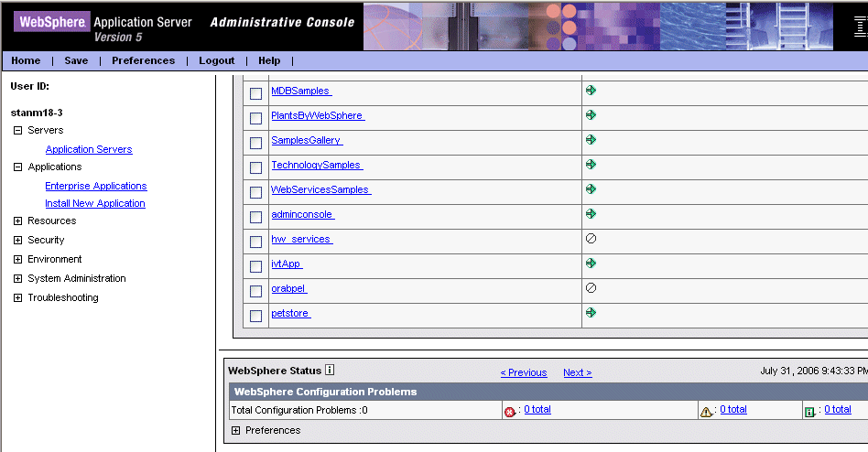
Task: Click the orabpel stopped status icon
Action: [591, 287]
